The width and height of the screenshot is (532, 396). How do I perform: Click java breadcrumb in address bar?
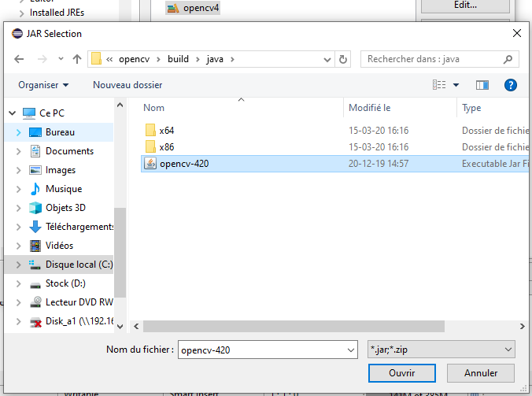[x=215, y=59]
